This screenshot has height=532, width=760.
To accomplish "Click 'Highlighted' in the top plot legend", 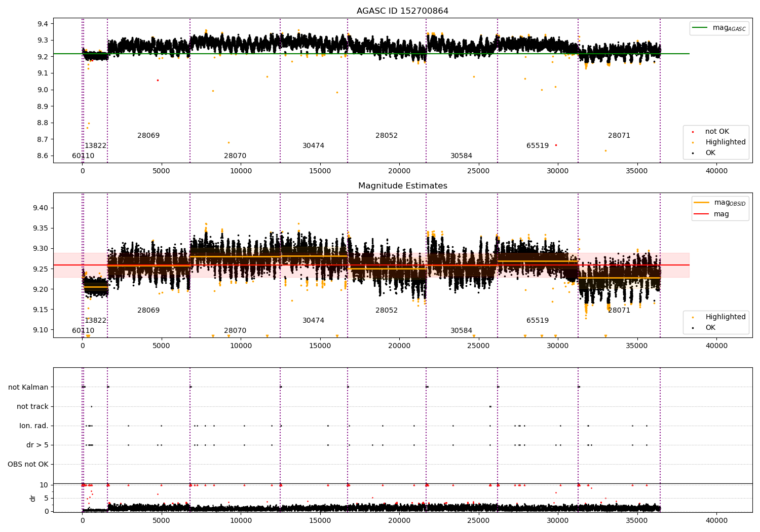I will tap(725, 142).
